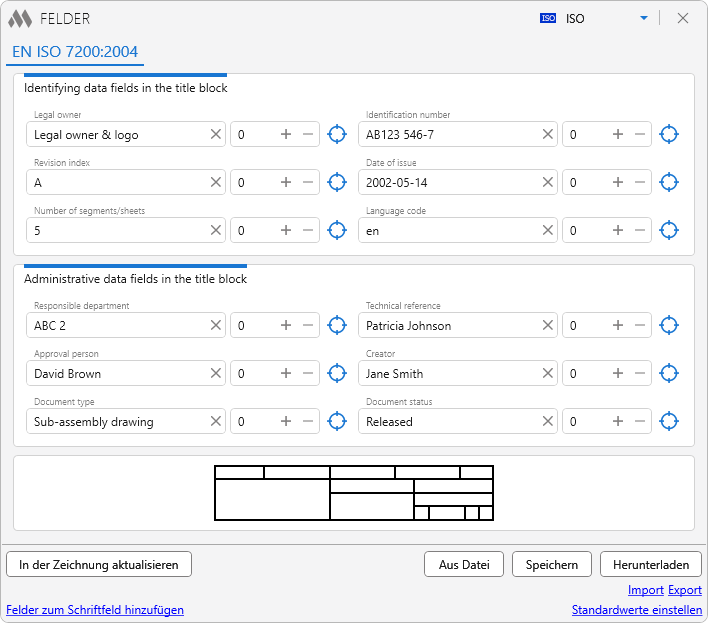
Task: Click the crosshair picker beside Legal owner
Action: coord(338,134)
